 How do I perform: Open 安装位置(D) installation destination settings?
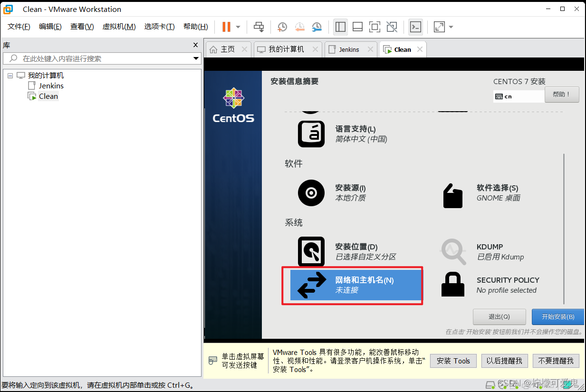347,252
